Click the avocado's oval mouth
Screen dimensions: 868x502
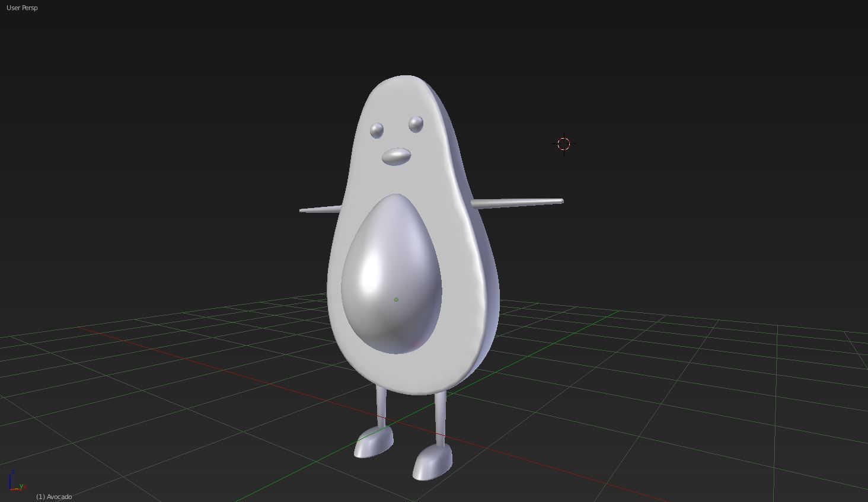[x=396, y=156]
